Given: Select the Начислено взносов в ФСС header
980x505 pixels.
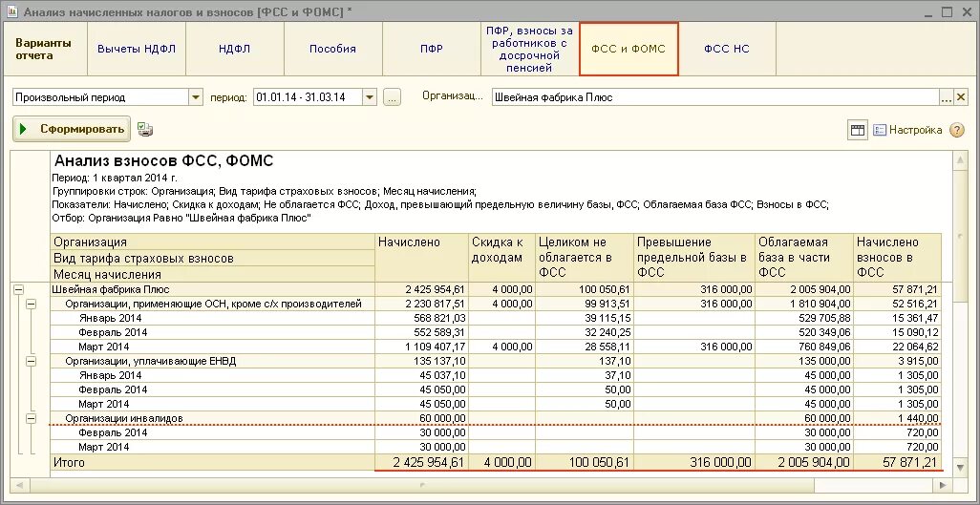Looking at the screenshot, I should [898, 258].
